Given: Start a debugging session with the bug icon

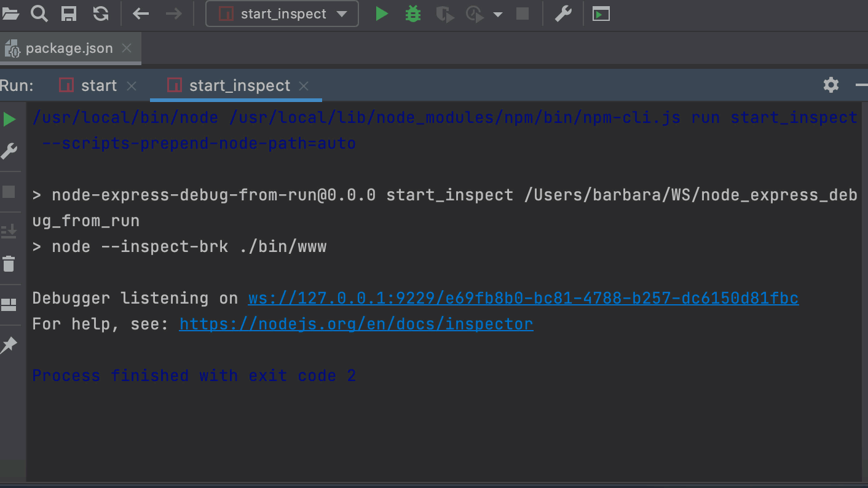Looking at the screenshot, I should [x=412, y=14].
